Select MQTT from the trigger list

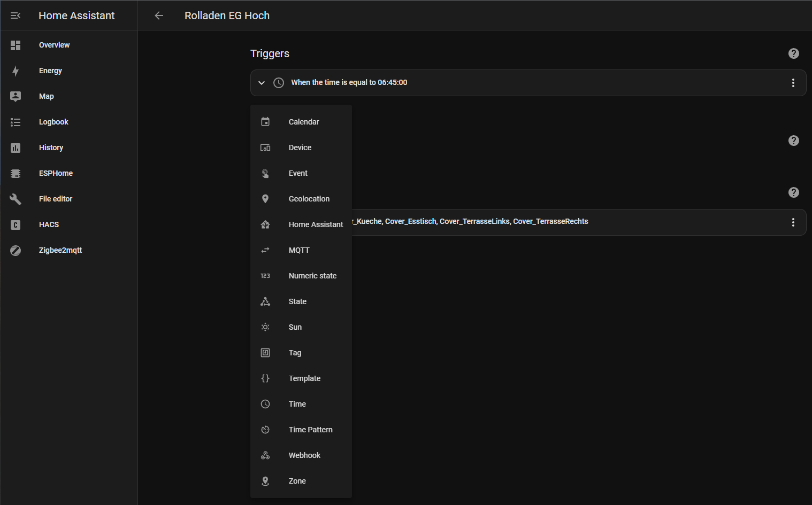[x=298, y=250]
